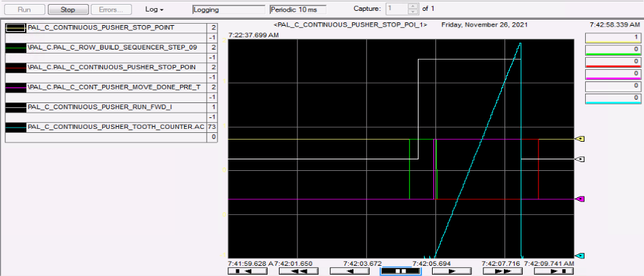Click the cyan pen marker at the chart bottom
The height and width of the screenshot is (276, 644).
click(580, 256)
